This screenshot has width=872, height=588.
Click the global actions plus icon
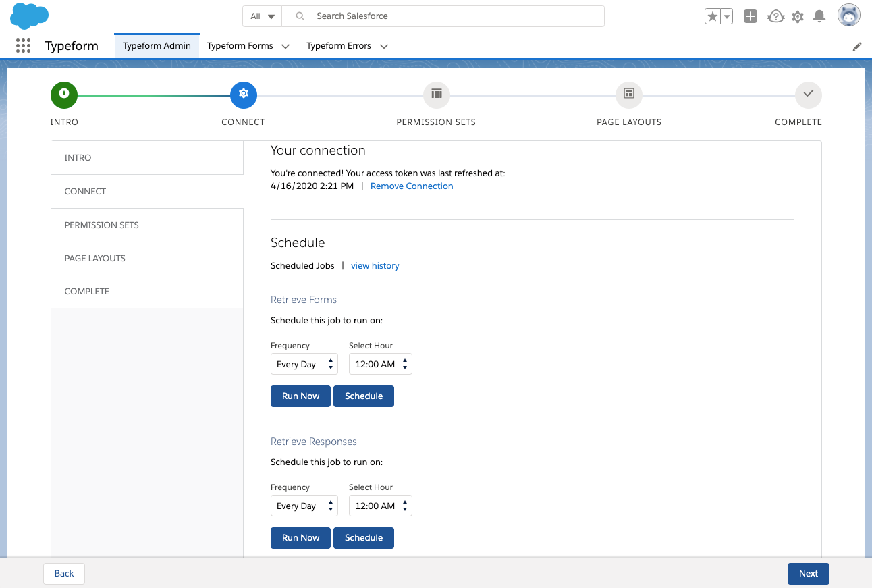[751, 16]
